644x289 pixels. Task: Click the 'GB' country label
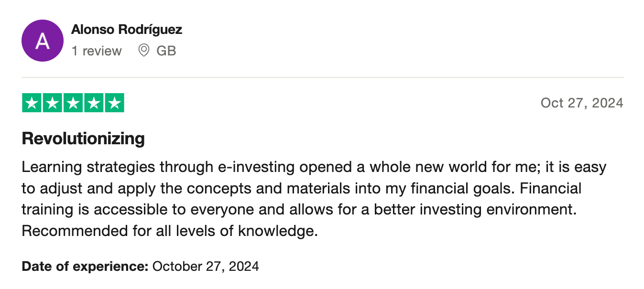click(x=166, y=51)
